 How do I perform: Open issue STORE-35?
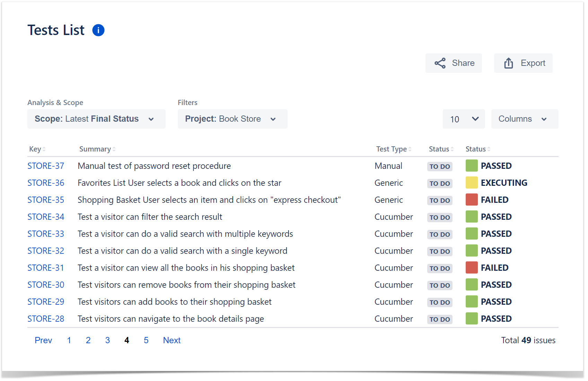tap(46, 200)
